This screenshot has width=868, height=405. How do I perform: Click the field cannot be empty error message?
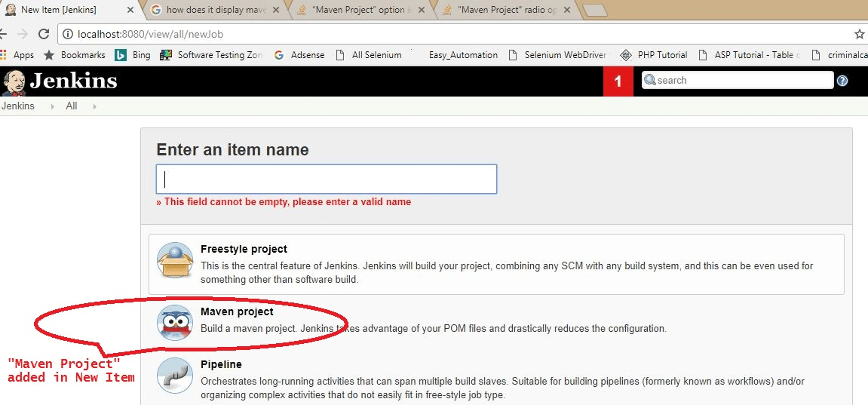284,202
